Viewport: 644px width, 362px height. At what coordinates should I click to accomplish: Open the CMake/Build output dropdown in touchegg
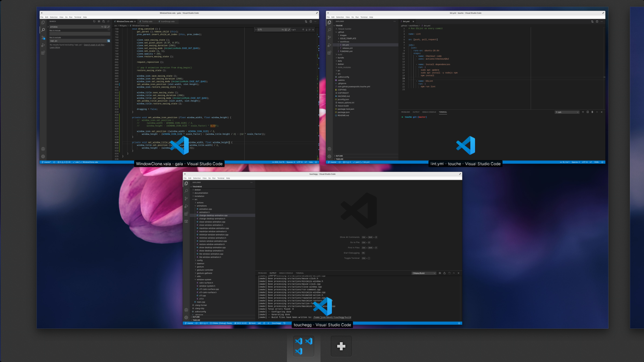point(424,273)
